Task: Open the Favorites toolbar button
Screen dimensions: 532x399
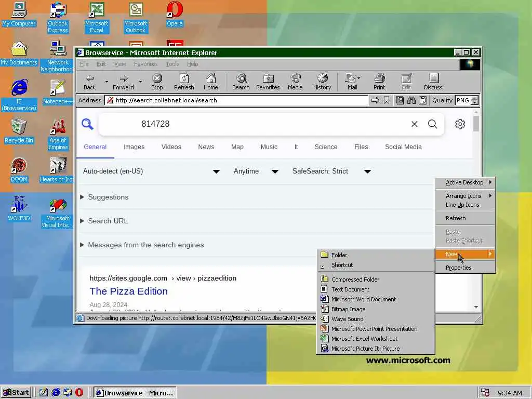Action: (268, 82)
